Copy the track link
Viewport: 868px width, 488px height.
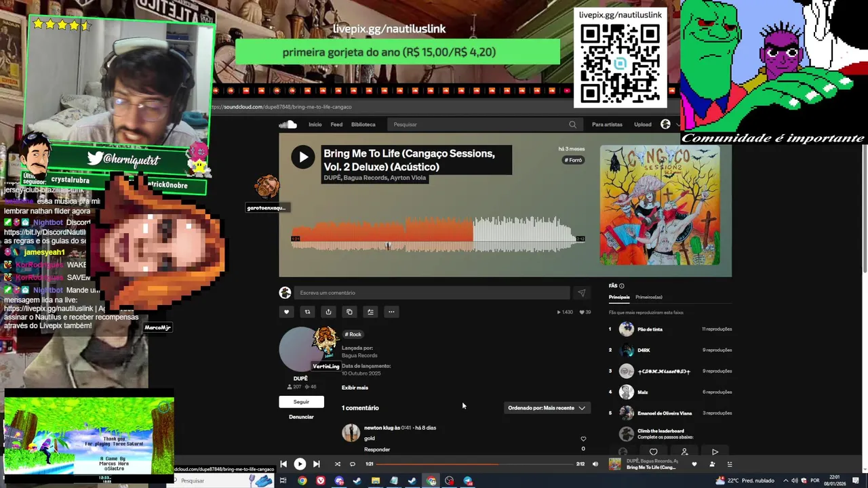[349, 312]
